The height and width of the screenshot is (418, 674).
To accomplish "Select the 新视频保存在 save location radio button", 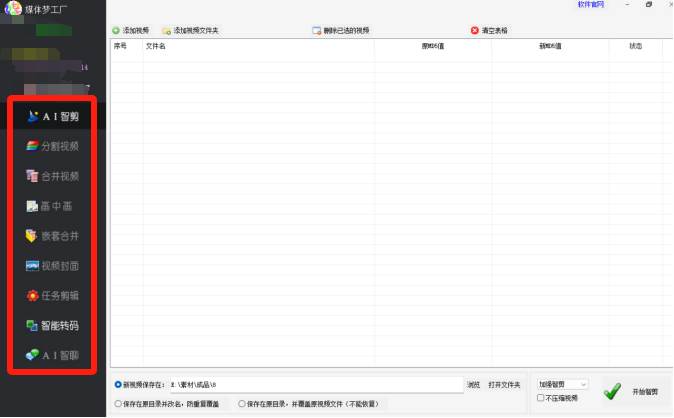I will click(x=118, y=384).
